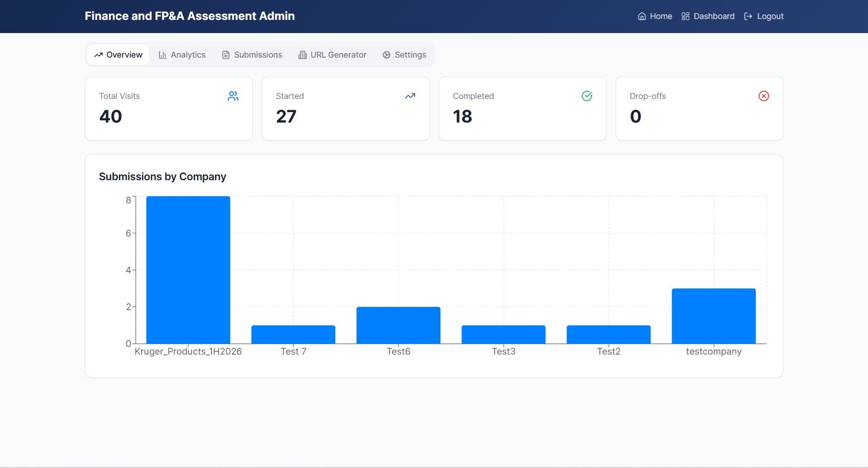Screen dimensions: 868x468
Task: Open the Settings tab
Action: (404, 55)
